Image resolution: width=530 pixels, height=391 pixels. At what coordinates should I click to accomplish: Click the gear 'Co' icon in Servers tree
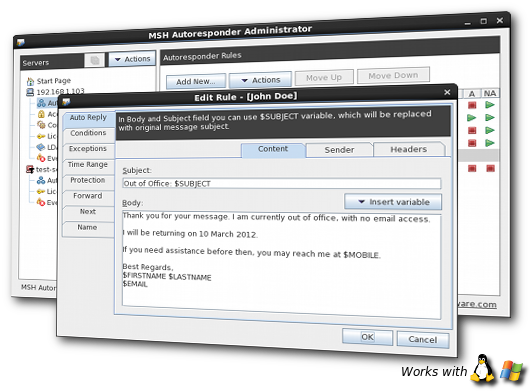point(41,125)
